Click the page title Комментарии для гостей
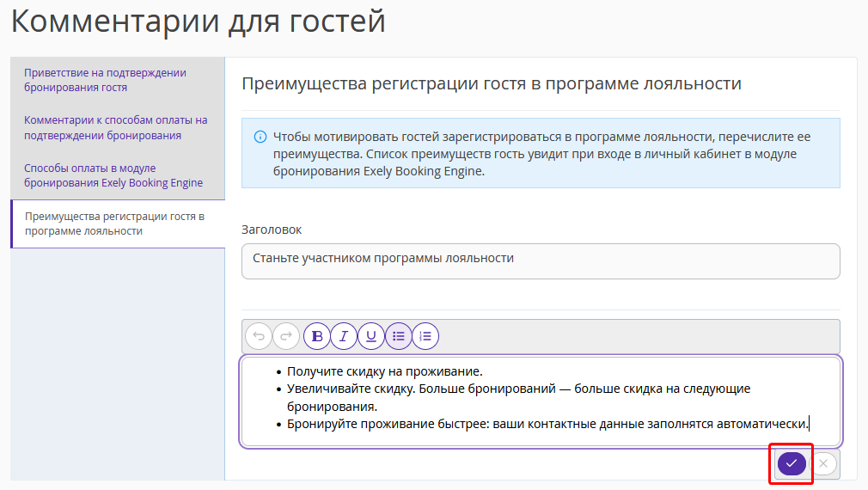This screenshot has height=490, width=868. [x=198, y=22]
